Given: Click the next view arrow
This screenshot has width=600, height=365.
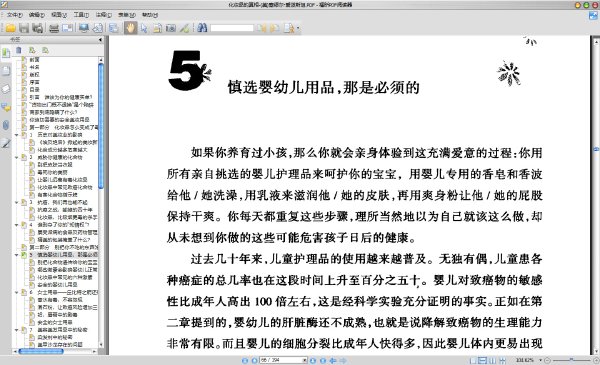Looking at the screenshot, I should click(x=343, y=360).
